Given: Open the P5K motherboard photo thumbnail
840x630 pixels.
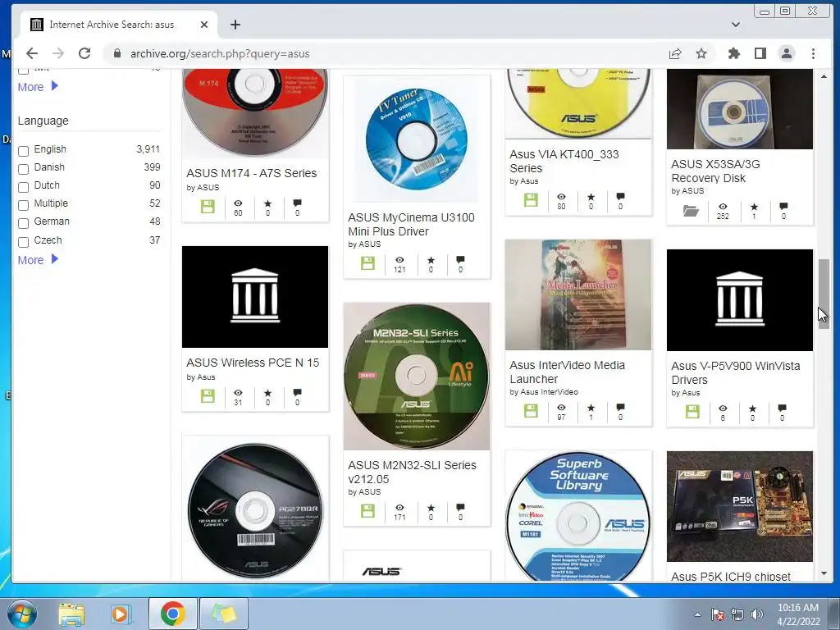Looking at the screenshot, I should (740, 507).
